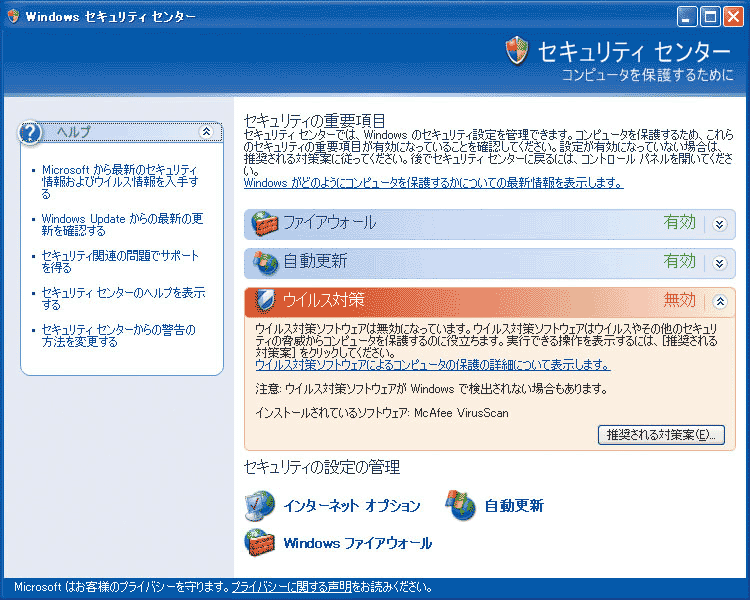Open インターネット オプション text link
Image resolution: width=750 pixels, height=600 pixels.
(351, 506)
